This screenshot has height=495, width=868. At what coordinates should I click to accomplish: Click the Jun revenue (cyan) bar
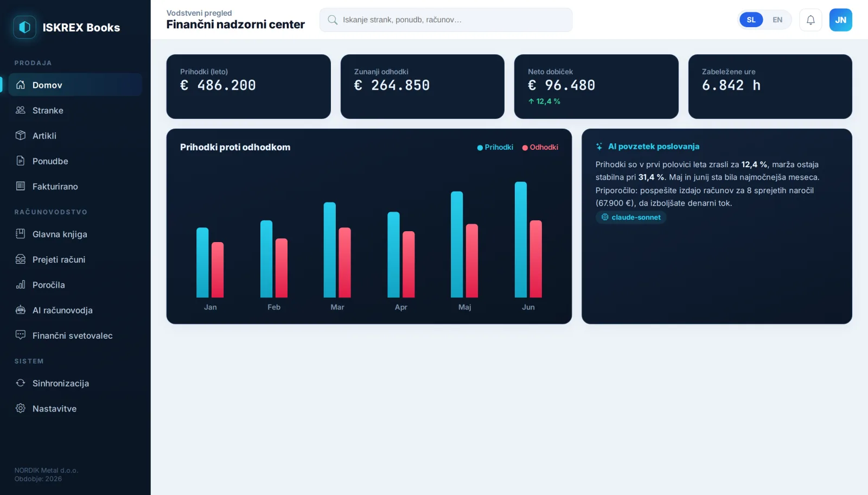click(521, 239)
